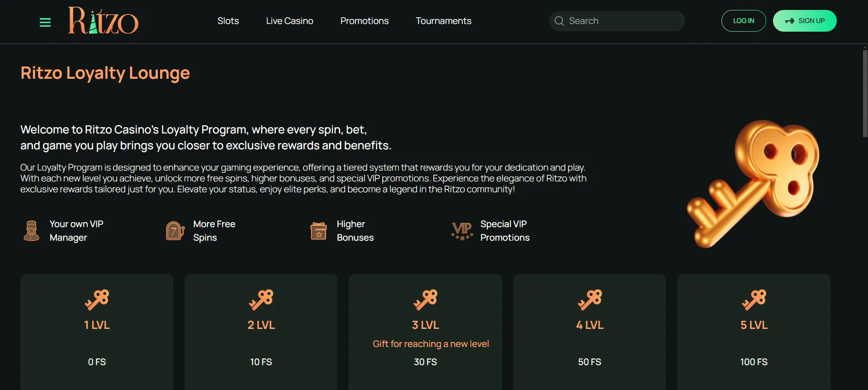Click the 5 LVL label
The width and height of the screenshot is (868, 390).
click(754, 325)
